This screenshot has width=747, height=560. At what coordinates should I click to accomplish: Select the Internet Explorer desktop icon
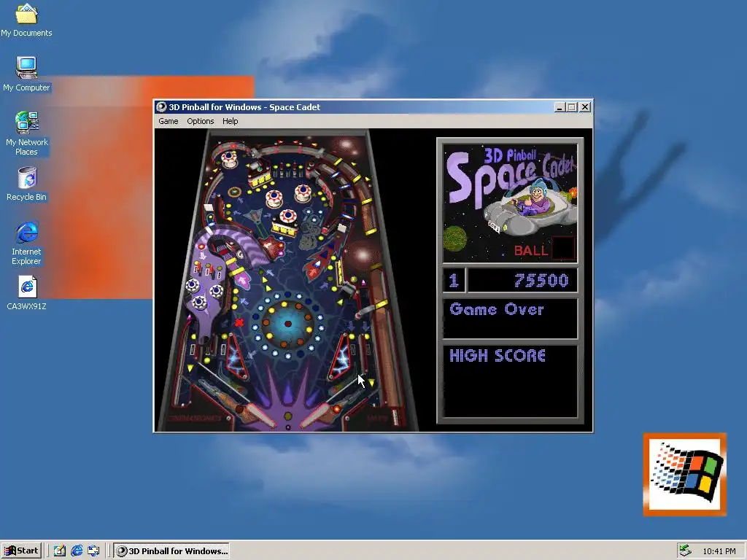pos(26,243)
